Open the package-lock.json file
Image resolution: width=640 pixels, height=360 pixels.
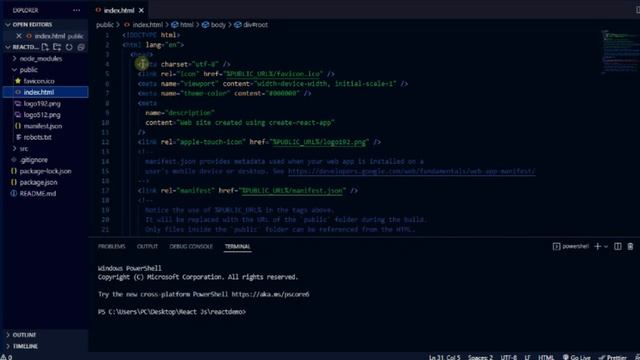coord(45,171)
